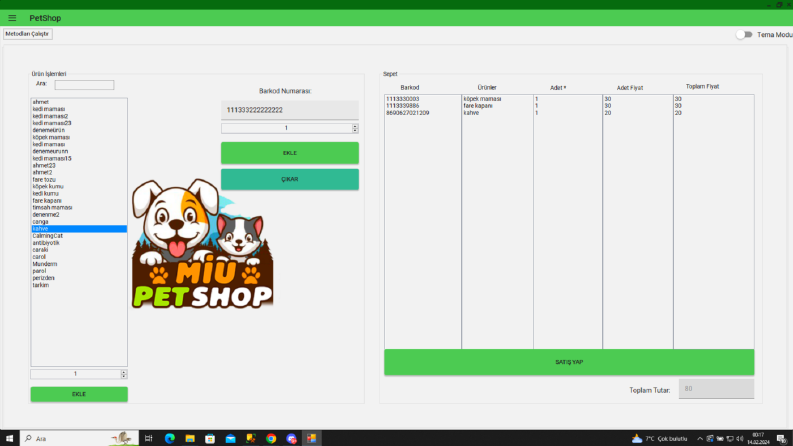Click barcode 8690627021209 in basket

[408, 113]
